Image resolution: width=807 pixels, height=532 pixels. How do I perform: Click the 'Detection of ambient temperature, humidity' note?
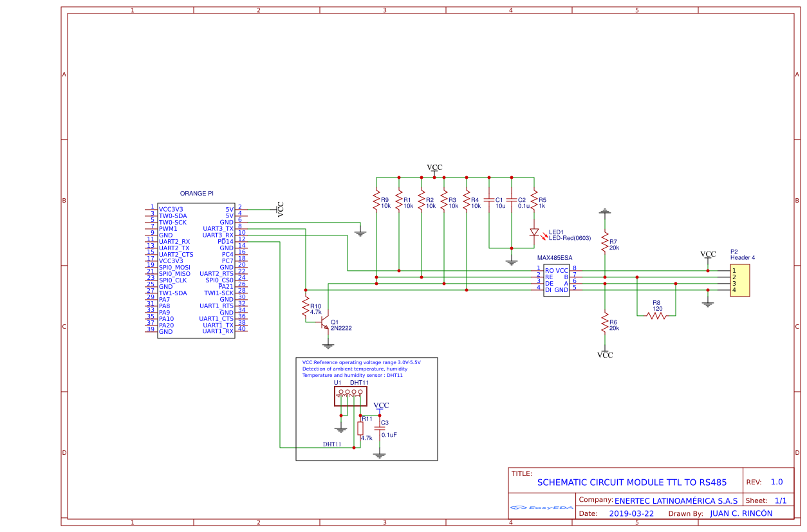tap(355, 369)
